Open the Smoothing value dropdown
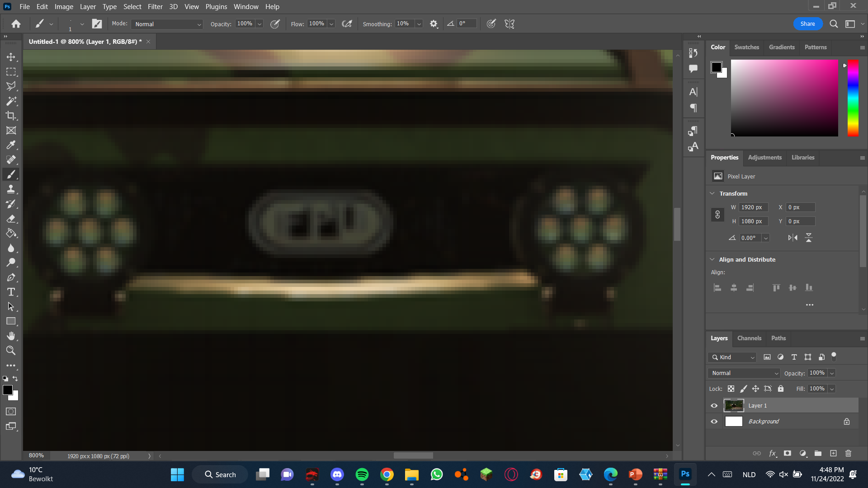Viewport: 868px width, 488px height. 419,24
